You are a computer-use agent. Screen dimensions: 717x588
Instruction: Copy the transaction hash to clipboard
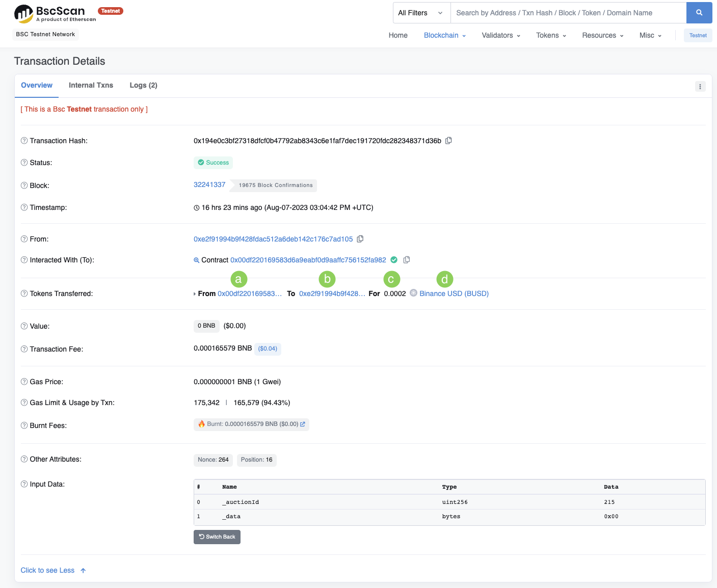[x=448, y=141]
